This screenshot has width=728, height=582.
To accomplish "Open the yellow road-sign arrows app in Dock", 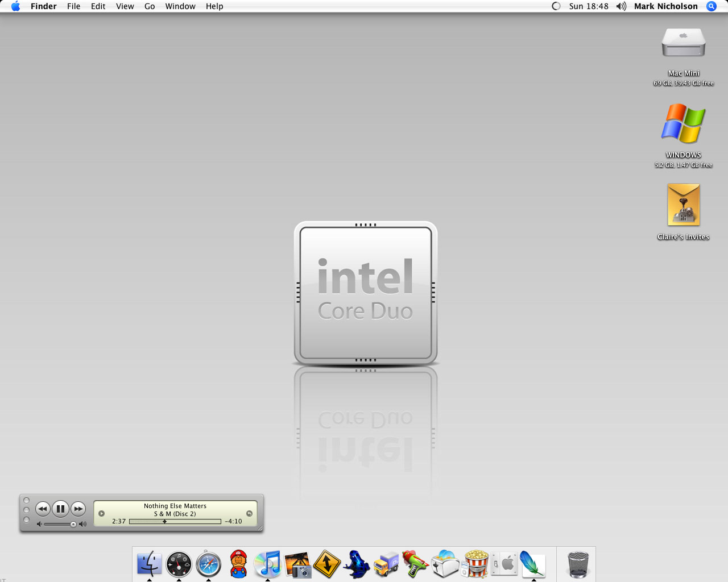I will pos(327,564).
